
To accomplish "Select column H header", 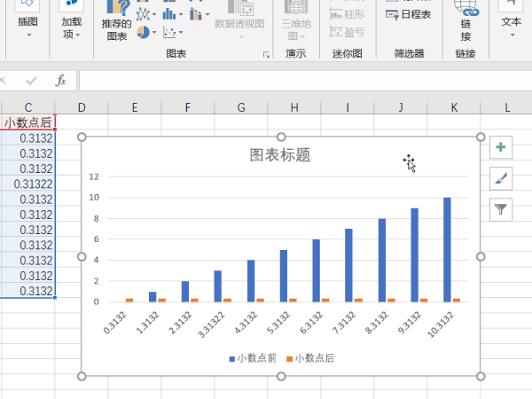I will pyautogui.click(x=294, y=107).
